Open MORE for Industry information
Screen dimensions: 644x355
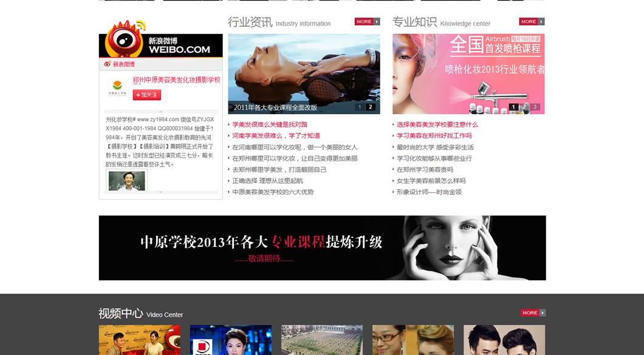tap(367, 22)
